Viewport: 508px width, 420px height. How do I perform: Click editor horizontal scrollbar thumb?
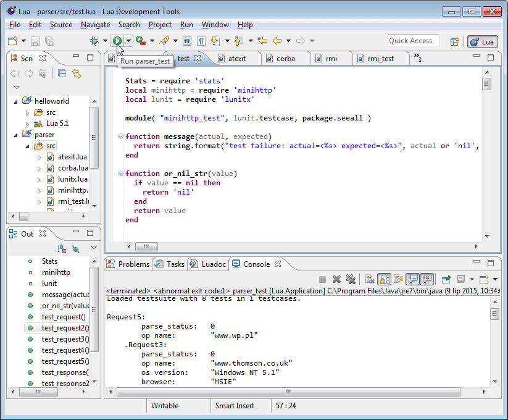click(x=146, y=247)
